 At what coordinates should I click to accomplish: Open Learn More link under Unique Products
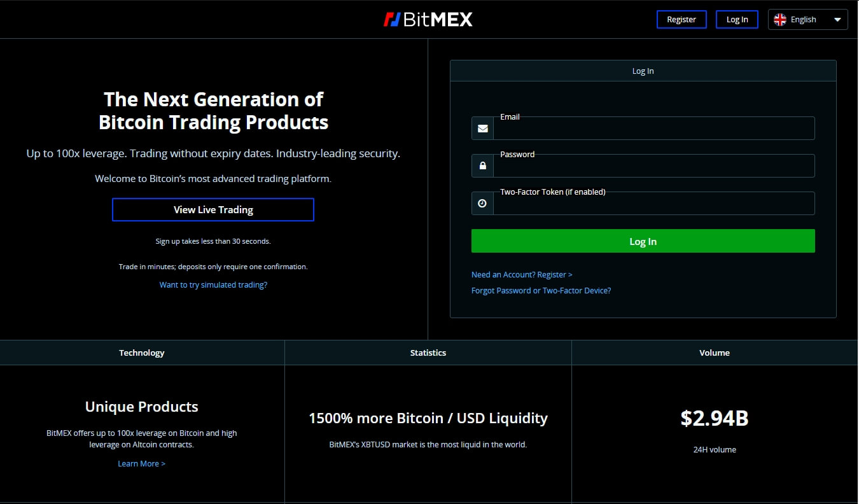tap(141, 464)
